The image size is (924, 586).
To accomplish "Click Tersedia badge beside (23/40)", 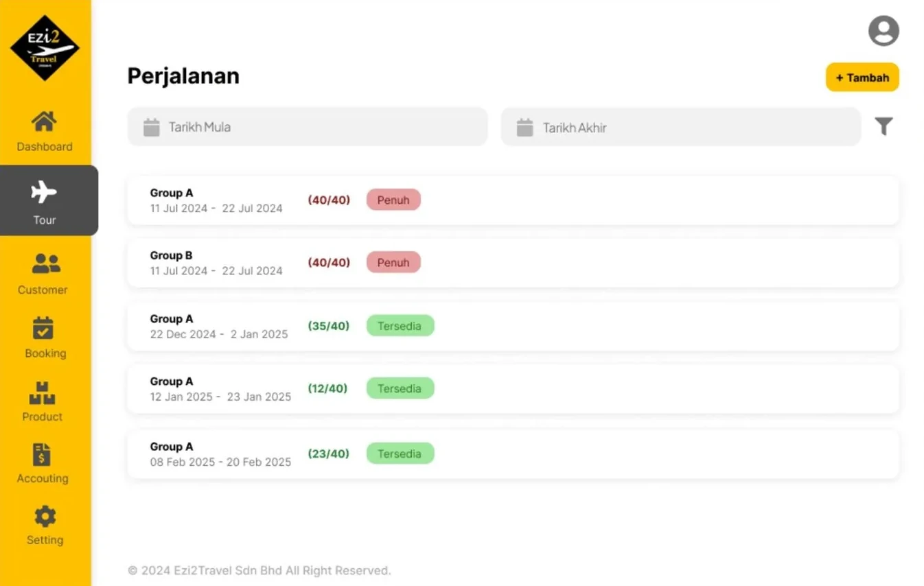I will click(x=400, y=454).
